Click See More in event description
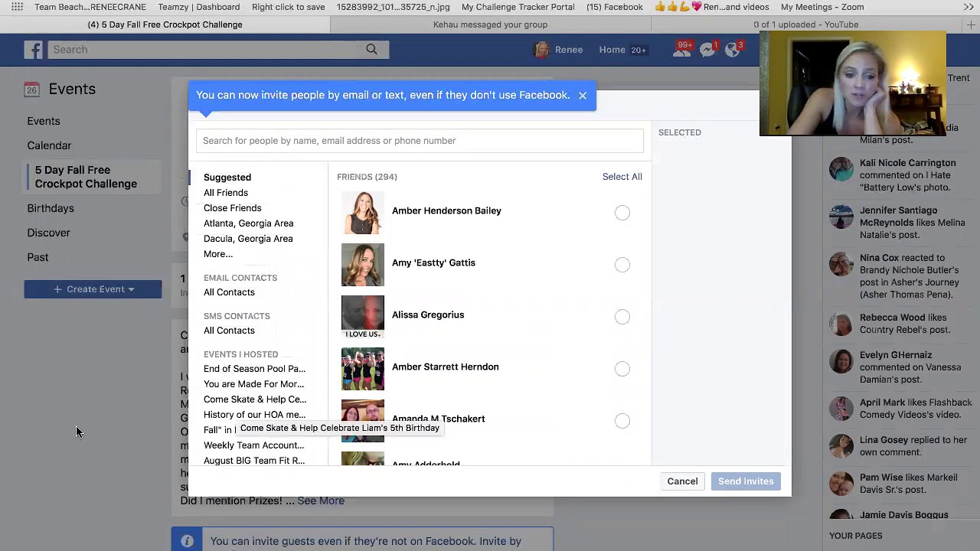Image resolution: width=980 pixels, height=551 pixels. coord(321,500)
